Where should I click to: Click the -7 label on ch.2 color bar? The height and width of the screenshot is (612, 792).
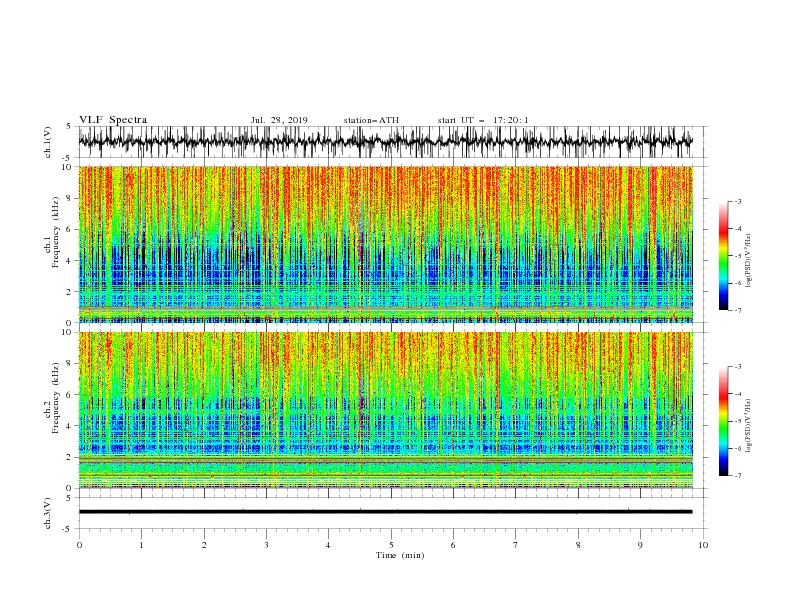[x=737, y=476]
